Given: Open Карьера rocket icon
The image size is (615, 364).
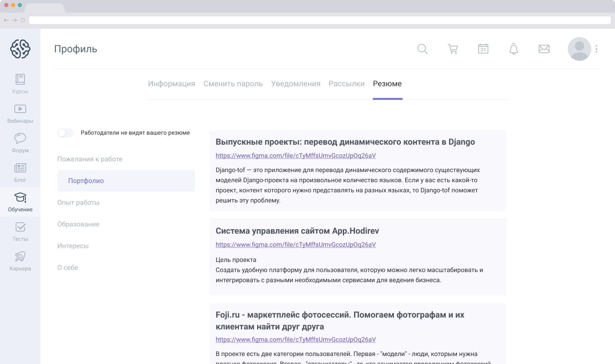Looking at the screenshot, I should coord(20,256).
